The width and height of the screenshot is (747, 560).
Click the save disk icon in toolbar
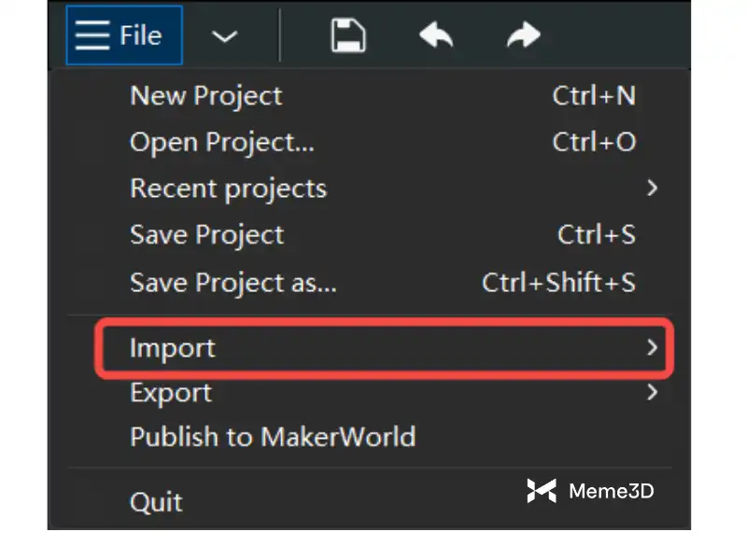(348, 36)
